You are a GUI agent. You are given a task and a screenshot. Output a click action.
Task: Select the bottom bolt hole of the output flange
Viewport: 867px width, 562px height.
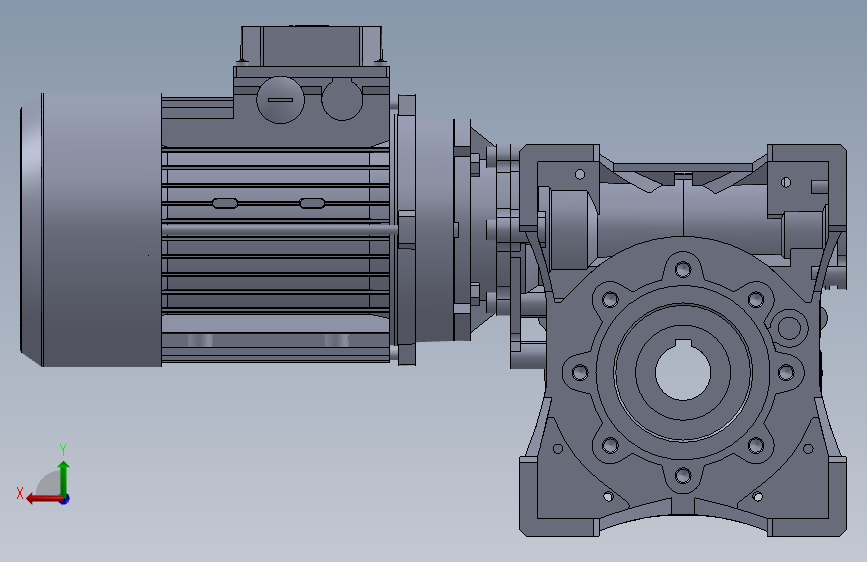683,475
